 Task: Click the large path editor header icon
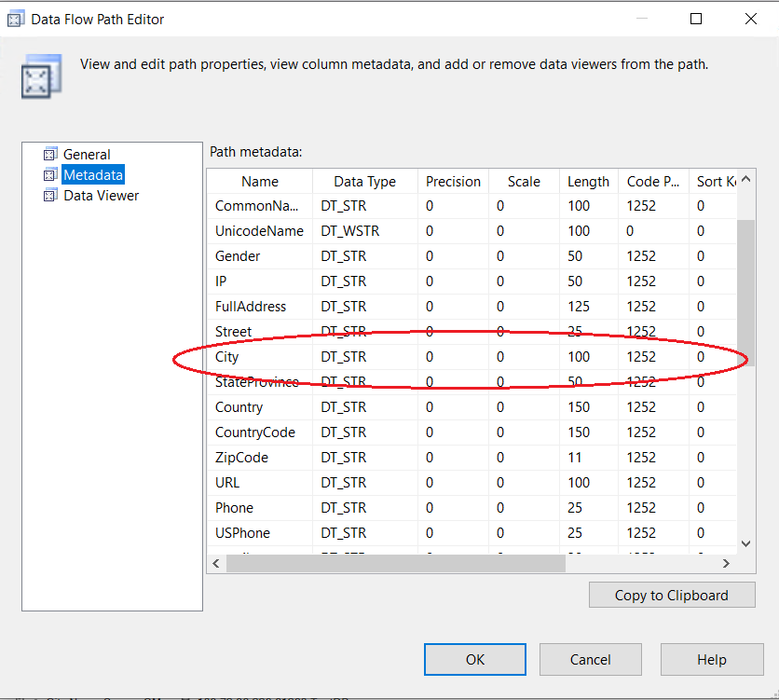point(41,76)
